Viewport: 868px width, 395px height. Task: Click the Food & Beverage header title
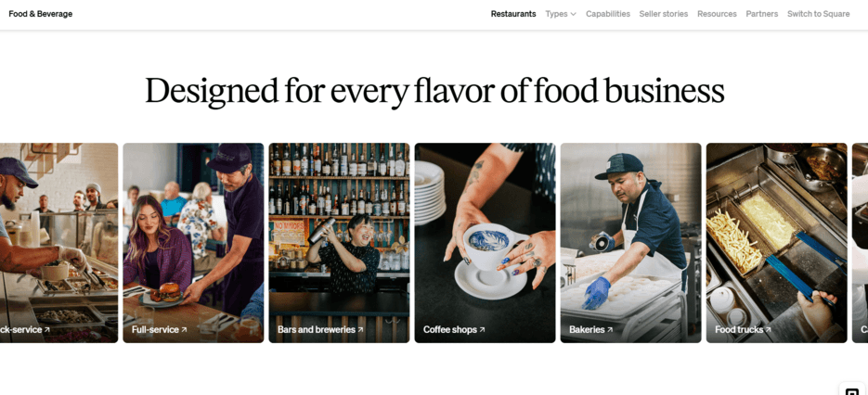[x=41, y=14]
